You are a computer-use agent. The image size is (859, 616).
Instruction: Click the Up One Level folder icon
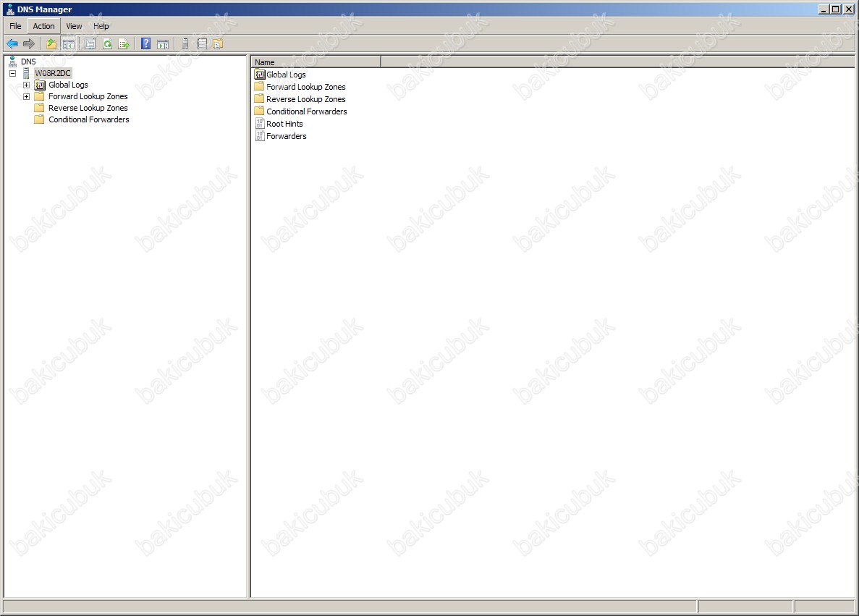51,44
